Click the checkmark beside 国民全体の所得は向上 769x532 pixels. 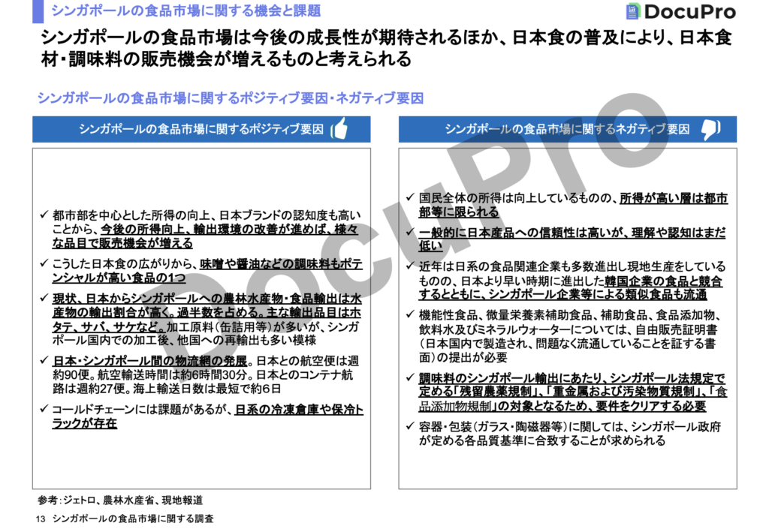pos(410,199)
